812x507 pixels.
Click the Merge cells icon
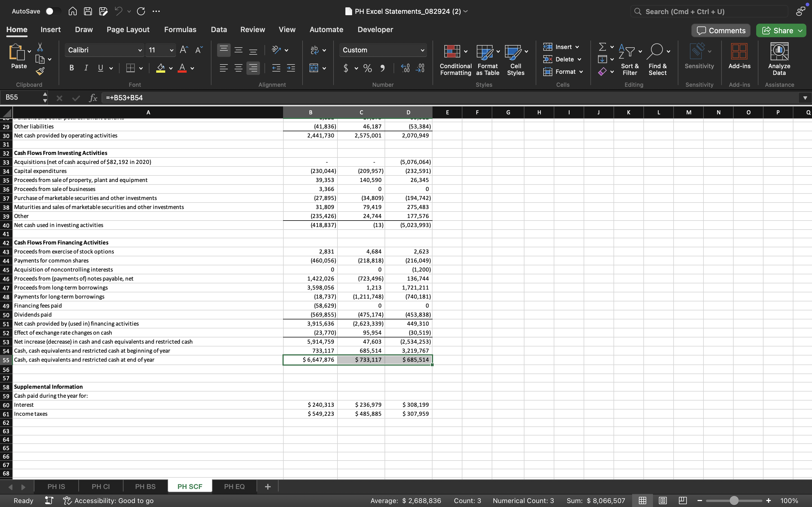point(314,68)
